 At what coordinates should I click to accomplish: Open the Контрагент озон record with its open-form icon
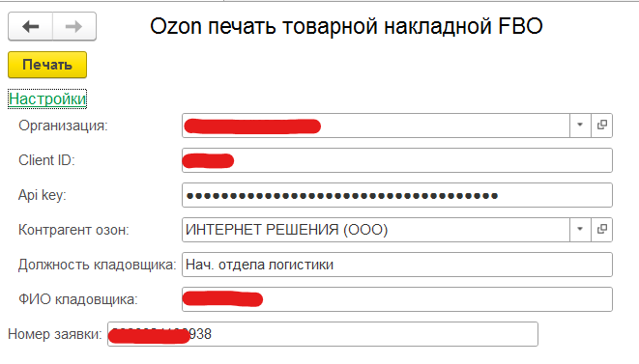point(602,230)
